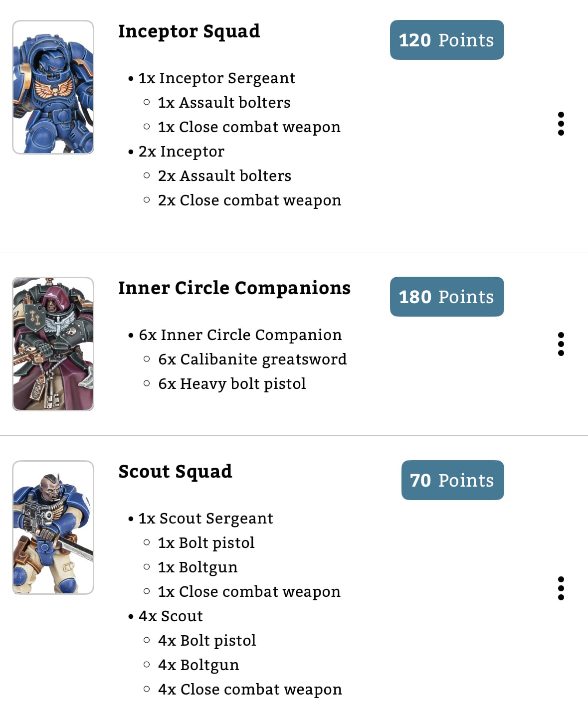The height and width of the screenshot is (705, 588).
Task: Open Inner Circle Companions three-dot menu
Action: pos(561,344)
